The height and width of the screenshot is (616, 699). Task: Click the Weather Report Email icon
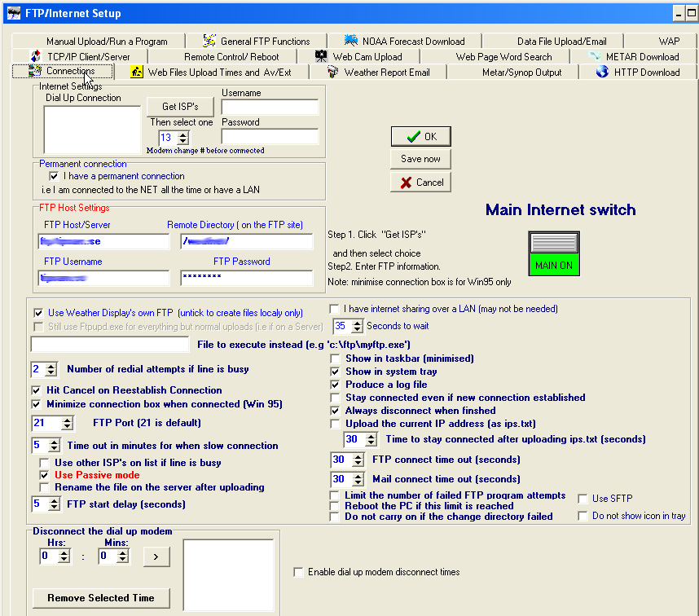tap(332, 72)
